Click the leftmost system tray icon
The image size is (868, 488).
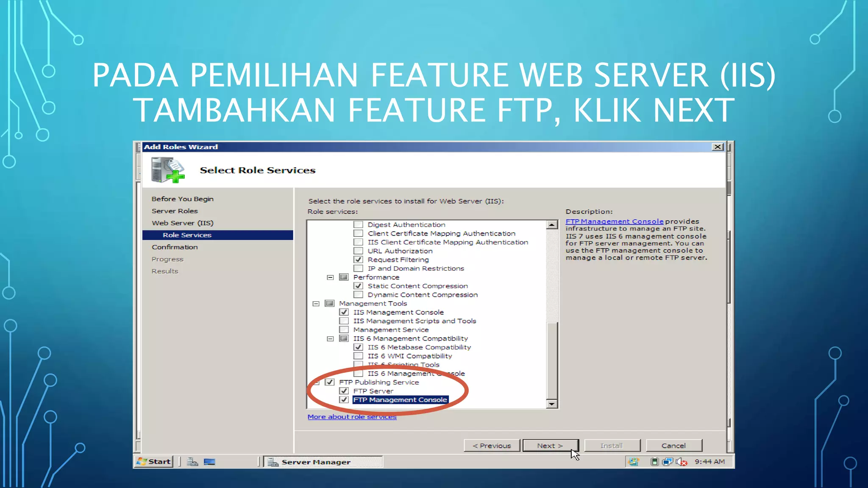click(x=633, y=462)
